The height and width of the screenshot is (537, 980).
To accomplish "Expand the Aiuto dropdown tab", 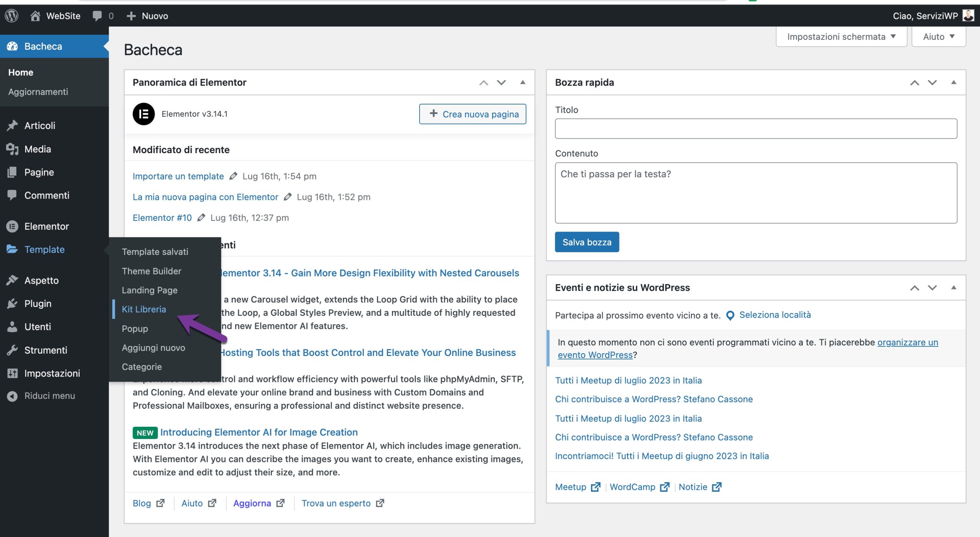I will [x=938, y=37].
